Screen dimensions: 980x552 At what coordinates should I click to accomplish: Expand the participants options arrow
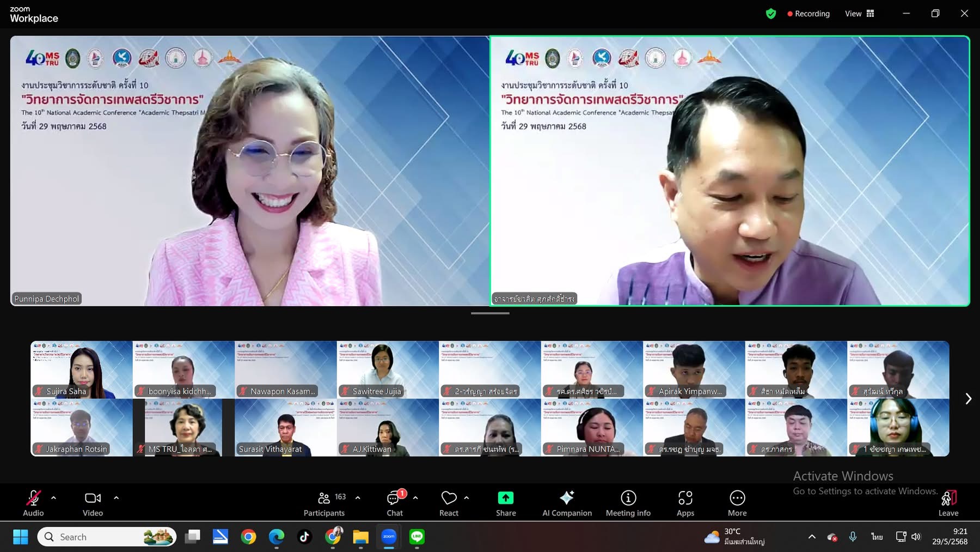tap(358, 498)
